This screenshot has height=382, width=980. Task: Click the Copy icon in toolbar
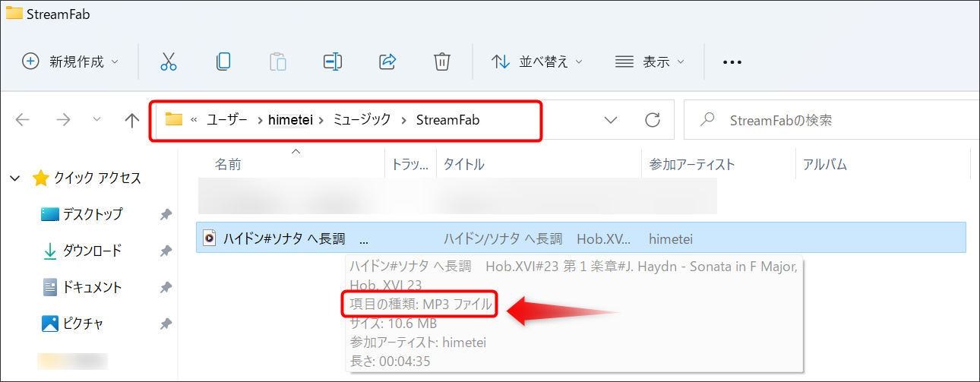223,62
